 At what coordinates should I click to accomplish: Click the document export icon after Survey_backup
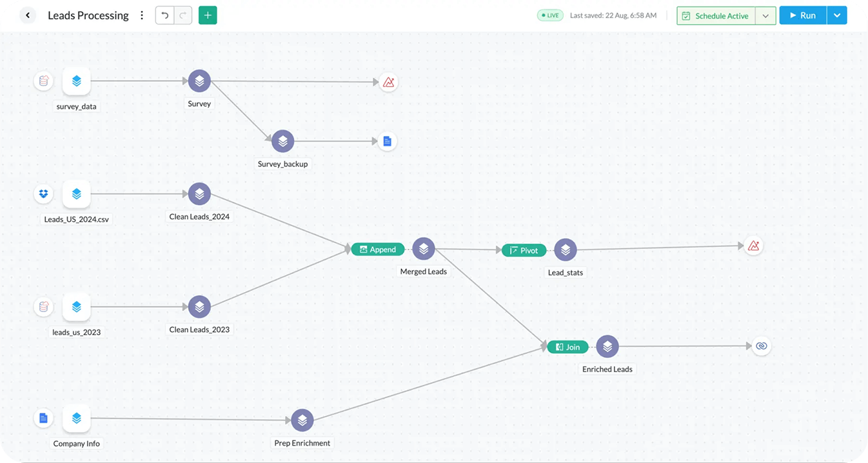pyautogui.click(x=387, y=141)
